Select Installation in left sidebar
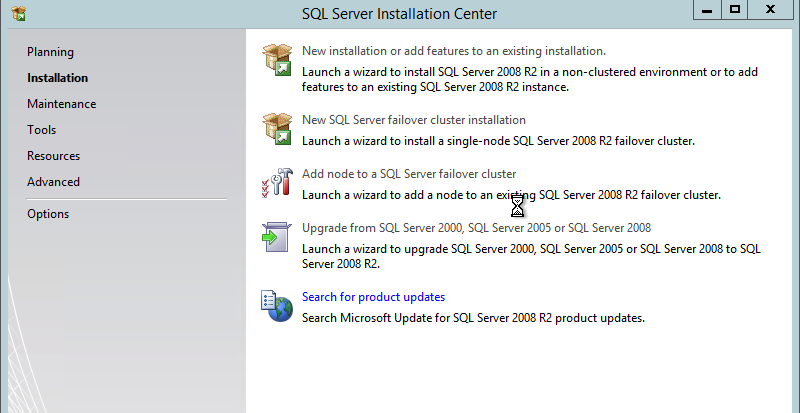 57,78
